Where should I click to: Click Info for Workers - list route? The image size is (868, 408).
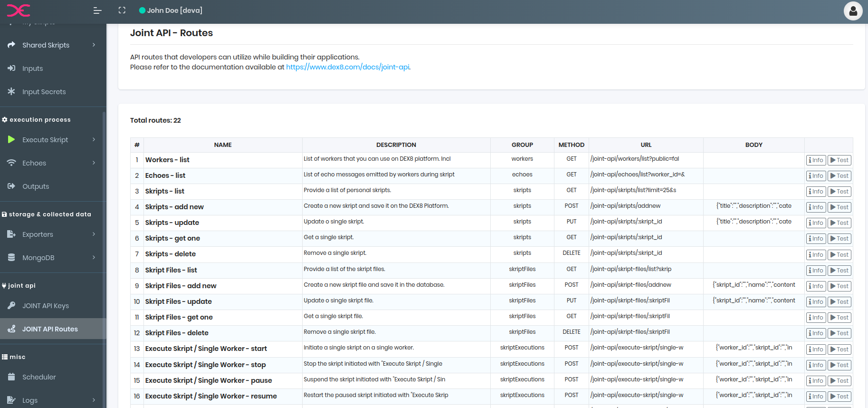[816, 160]
